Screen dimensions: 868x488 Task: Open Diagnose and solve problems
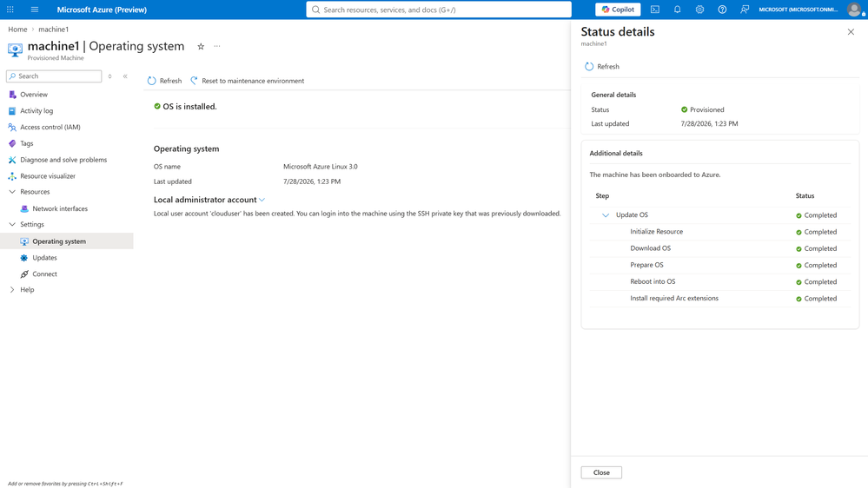pos(63,160)
